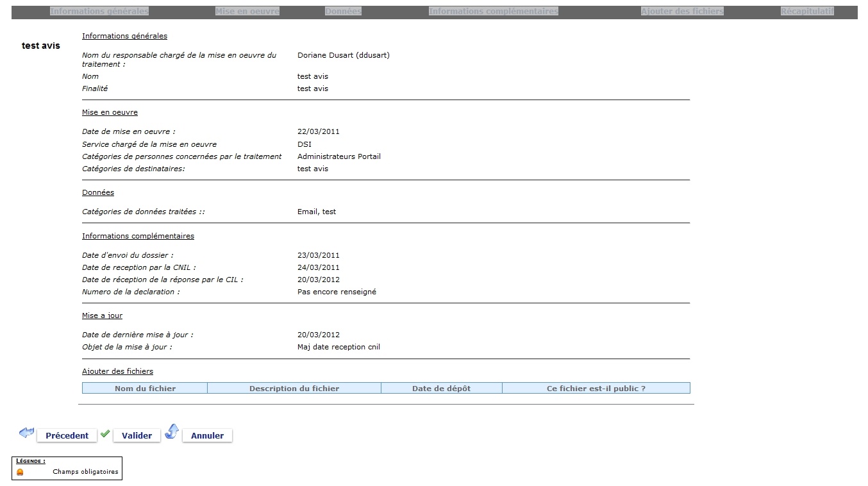
Task: Click the orange mandatory field legend icon
Action: (x=21, y=472)
